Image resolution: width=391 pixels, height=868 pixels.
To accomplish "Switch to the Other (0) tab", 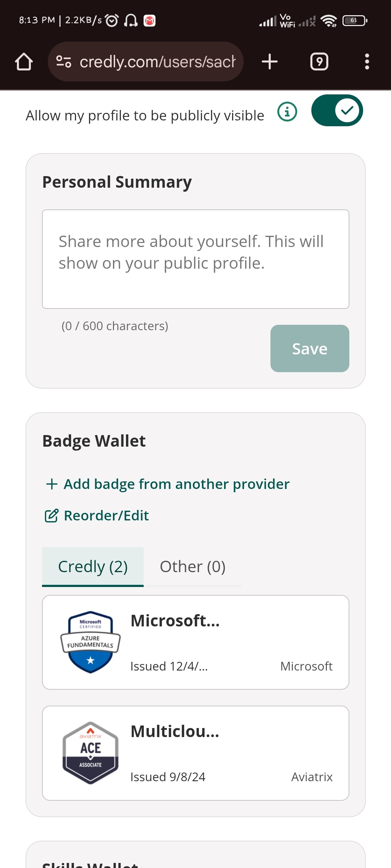I will point(193,566).
